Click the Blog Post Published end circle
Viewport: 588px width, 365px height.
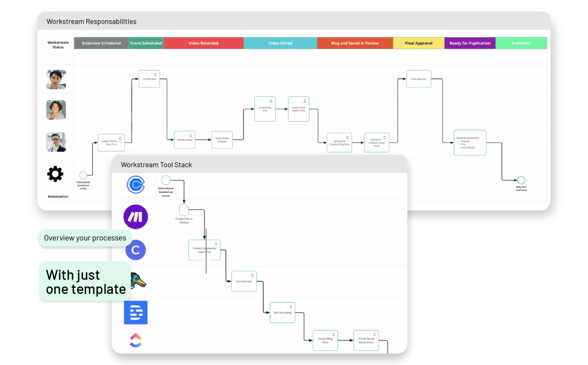521,180
